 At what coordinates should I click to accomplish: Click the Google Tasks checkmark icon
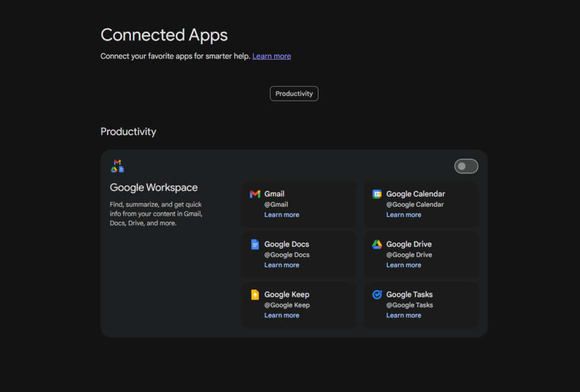pyautogui.click(x=377, y=295)
